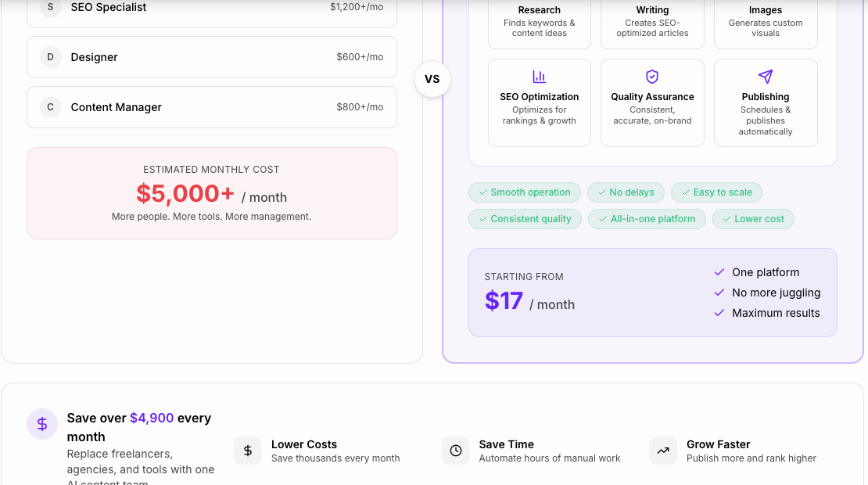Click the Publishing heading
The image size is (868, 485).
coord(766,97)
